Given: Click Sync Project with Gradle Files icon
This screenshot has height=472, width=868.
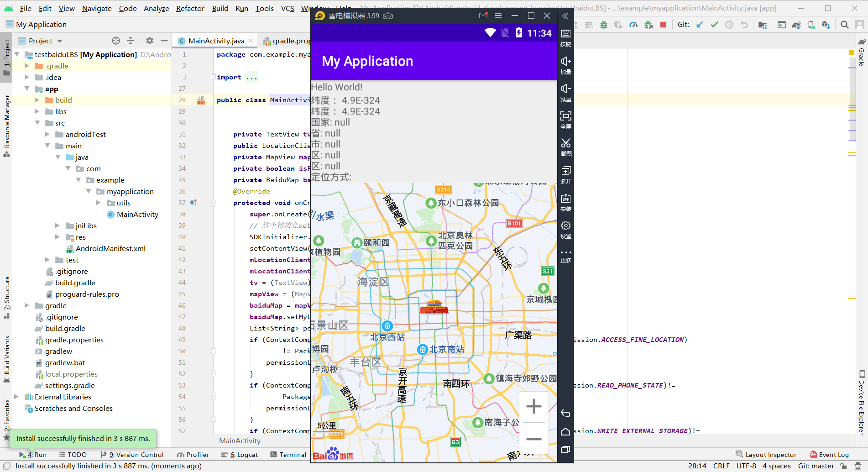Looking at the screenshot, I should pyautogui.click(x=796, y=25).
